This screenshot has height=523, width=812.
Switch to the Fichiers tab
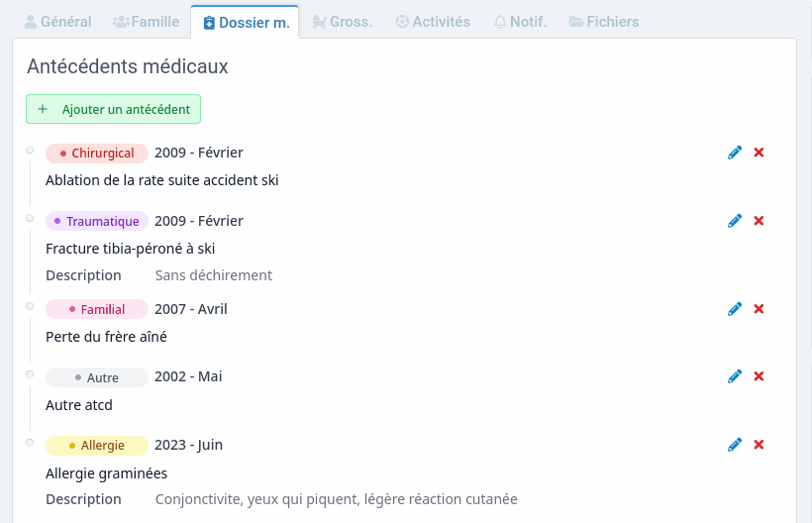pyautogui.click(x=604, y=22)
